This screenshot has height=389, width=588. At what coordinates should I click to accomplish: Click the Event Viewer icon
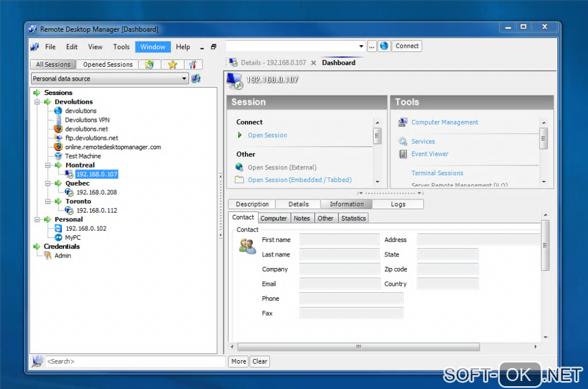pyautogui.click(x=403, y=154)
